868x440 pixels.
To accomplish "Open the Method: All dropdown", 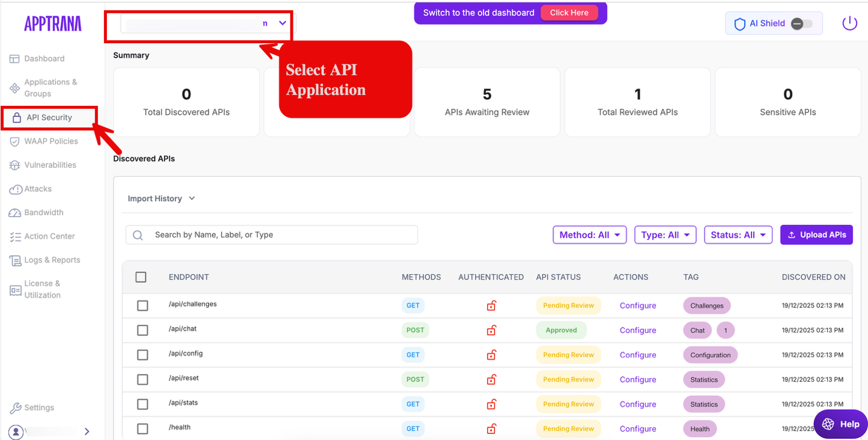I will pyautogui.click(x=589, y=235).
